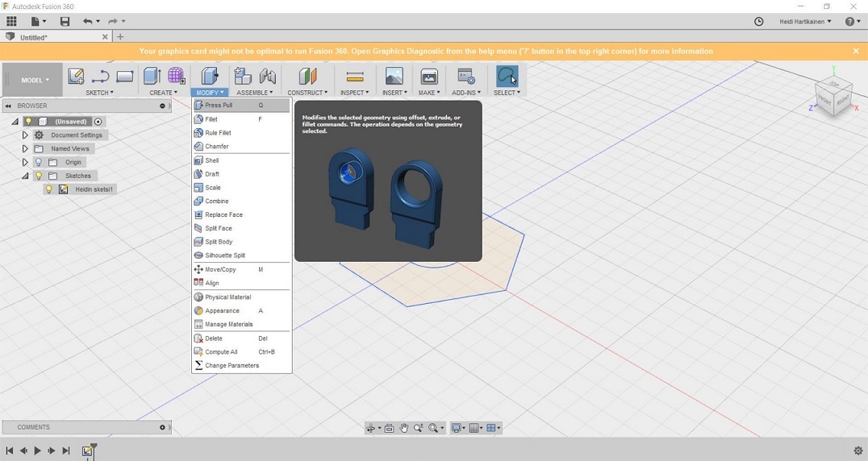The height and width of the screenshot is (461, 868).
Task: Expand the Named Views tree node
Action: (25, 148)
